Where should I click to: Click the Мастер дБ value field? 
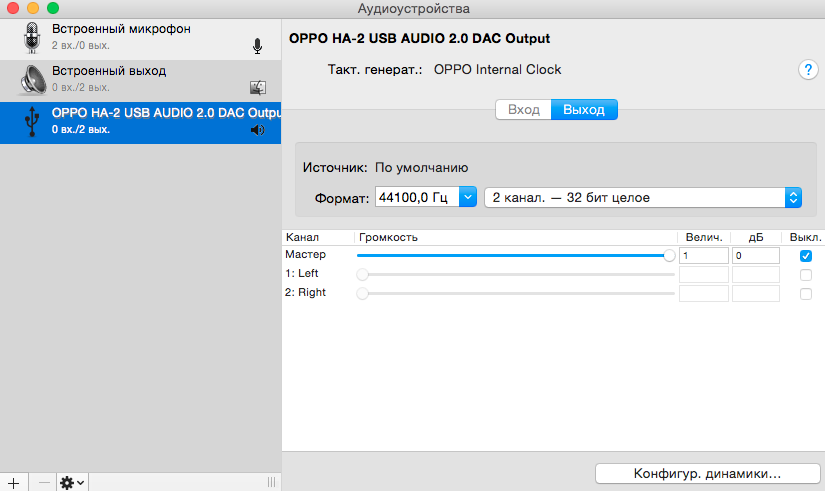coord(756,255)
